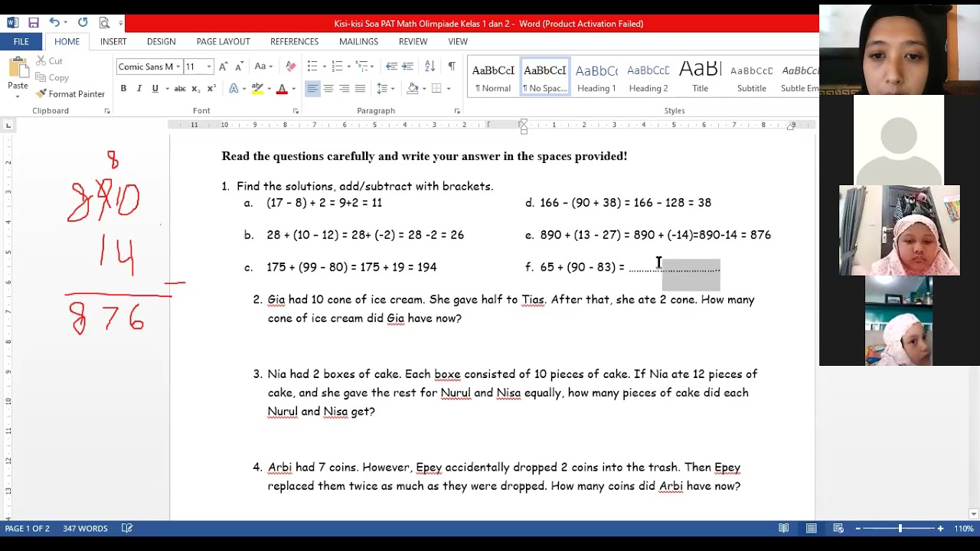Image resolution: width=980 pixels, height=551 pixels.
Task: Open the Borders dropdown arrow
Action: (x=449, y=89)
